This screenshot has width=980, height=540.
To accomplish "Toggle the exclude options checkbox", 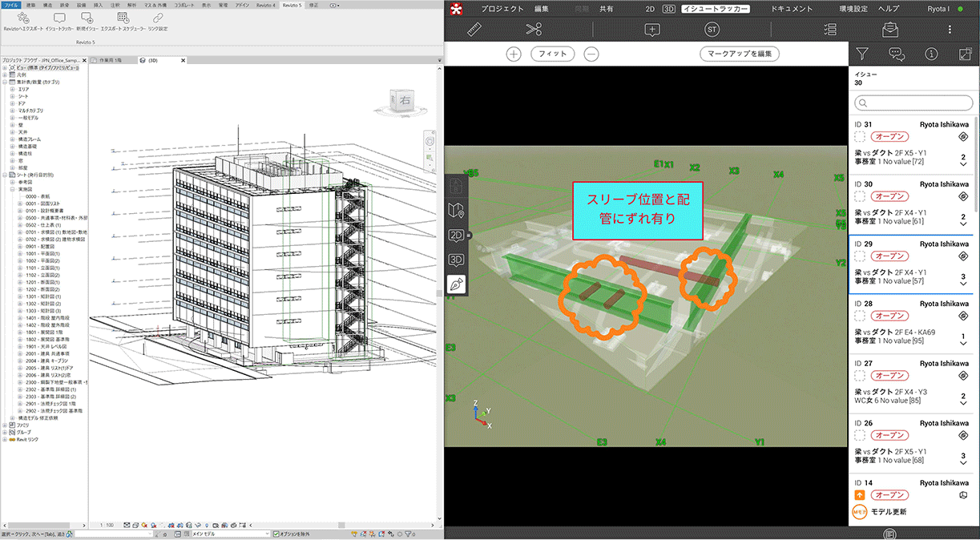I will coord(275,534).
